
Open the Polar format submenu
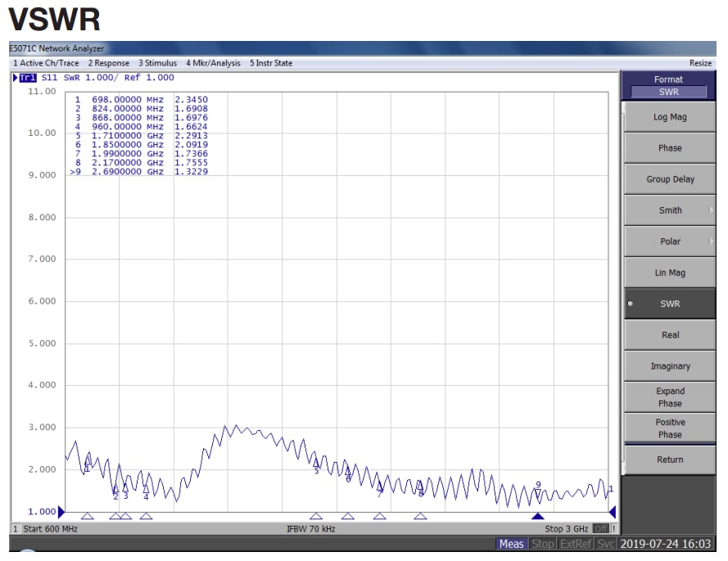[669, 241]
